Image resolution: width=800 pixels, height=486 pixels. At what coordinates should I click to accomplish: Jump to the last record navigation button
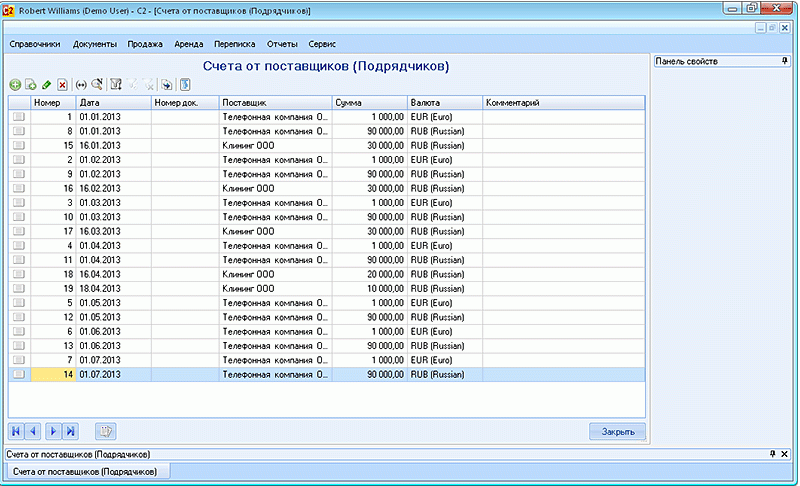[x=70, y=431]
